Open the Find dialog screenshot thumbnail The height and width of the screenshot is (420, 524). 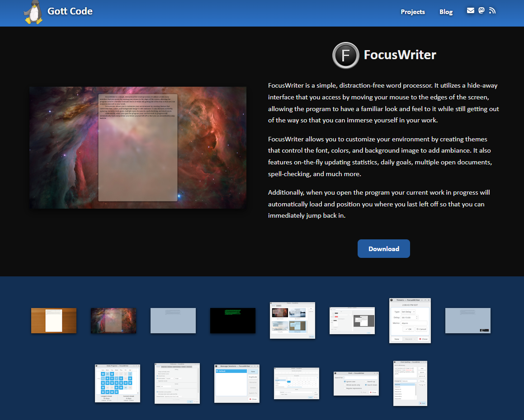coord(356,383)
